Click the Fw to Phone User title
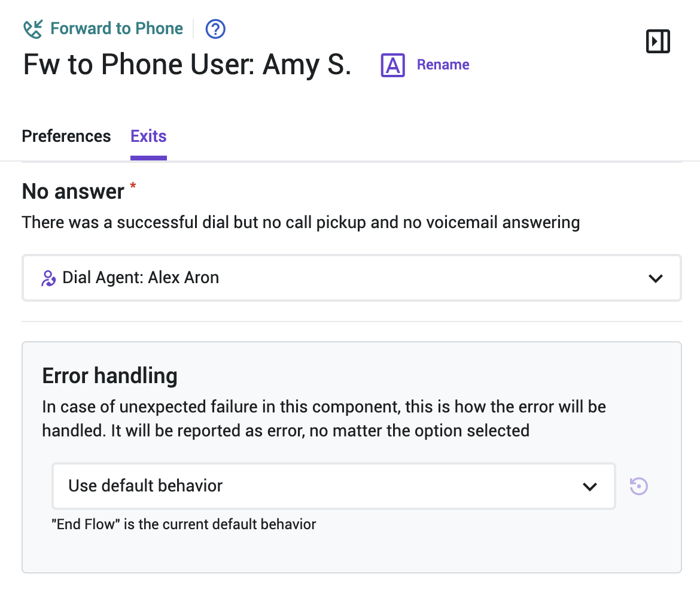 [x=187, y=65]
